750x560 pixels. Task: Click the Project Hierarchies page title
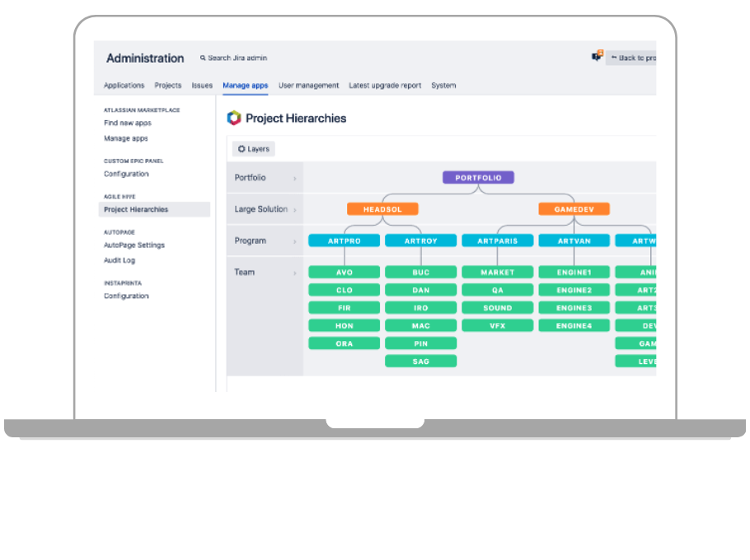(296, 119)
